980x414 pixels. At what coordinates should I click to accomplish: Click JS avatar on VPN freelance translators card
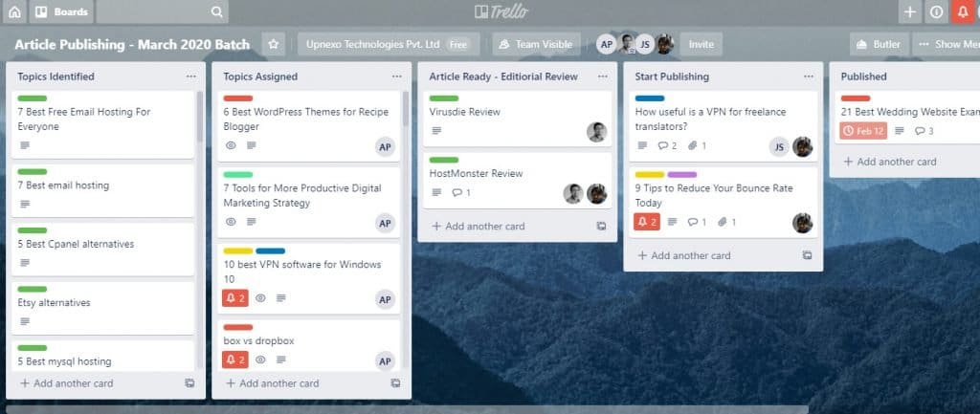779,146
